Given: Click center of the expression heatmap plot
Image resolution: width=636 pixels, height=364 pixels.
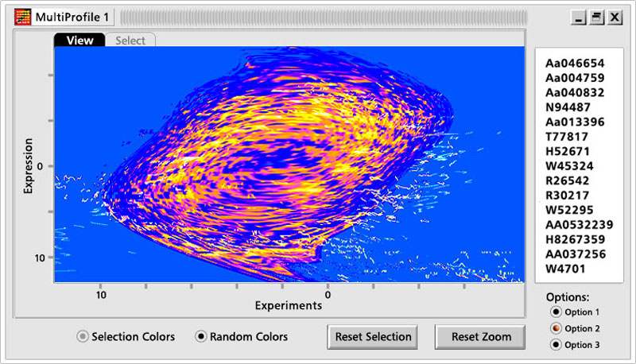Looking at the screenshot, I should click(289, 165).
